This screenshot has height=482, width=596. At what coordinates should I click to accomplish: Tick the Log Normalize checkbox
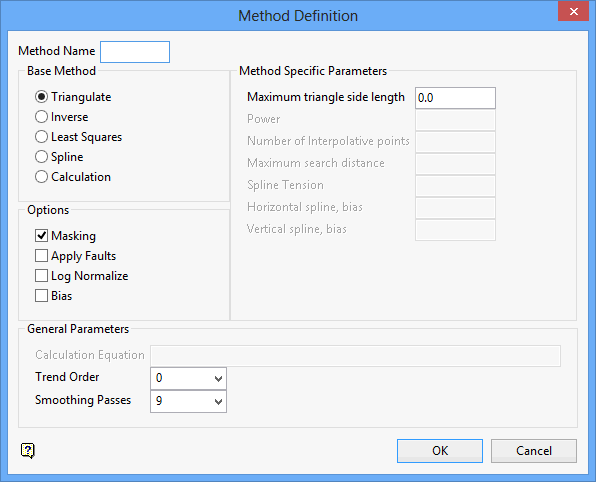(x=41, y=276)
